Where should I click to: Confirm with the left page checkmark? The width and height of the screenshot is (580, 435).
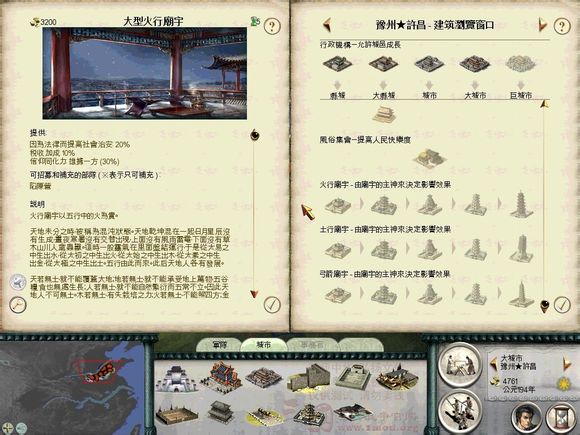pyautogui.click(x=272, y=305)
